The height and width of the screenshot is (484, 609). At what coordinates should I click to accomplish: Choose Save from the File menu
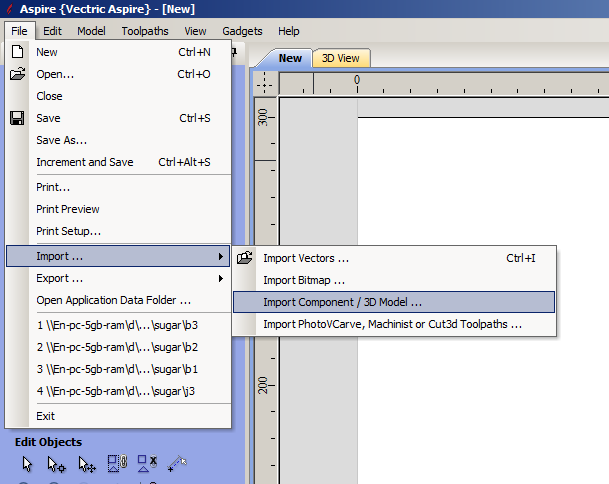[118, 118]
